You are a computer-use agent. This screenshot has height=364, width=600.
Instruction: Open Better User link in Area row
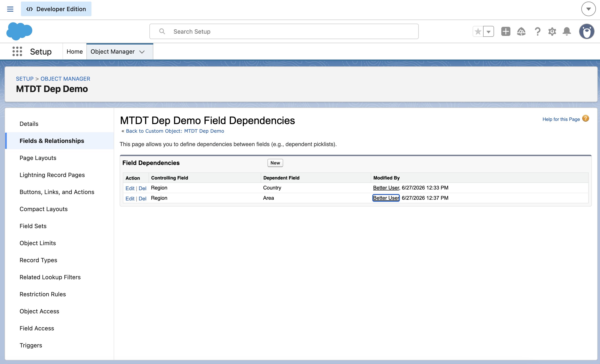point(386,198)
